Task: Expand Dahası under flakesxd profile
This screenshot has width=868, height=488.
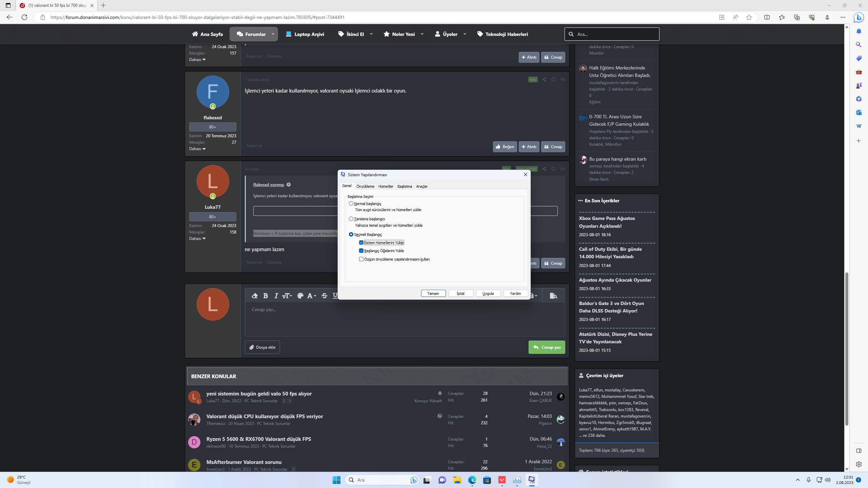Action: pyautogui.click(x=197, y=149)
